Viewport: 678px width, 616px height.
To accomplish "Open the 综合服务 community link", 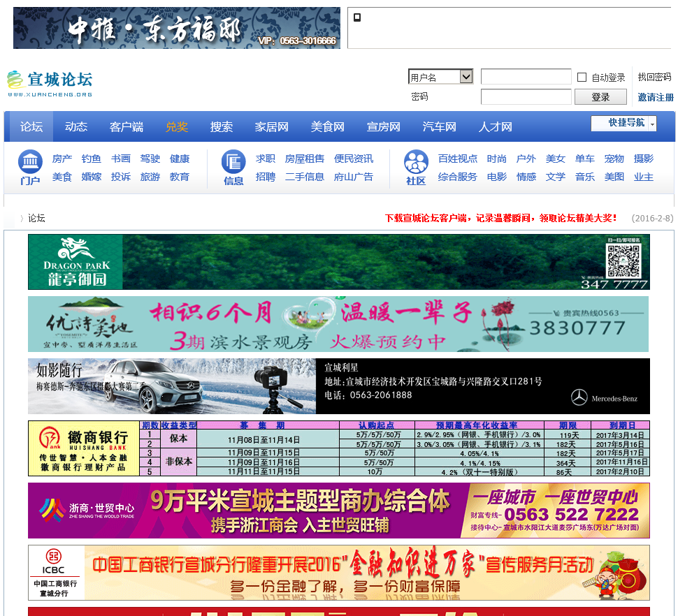I will [x=458, y=177].
